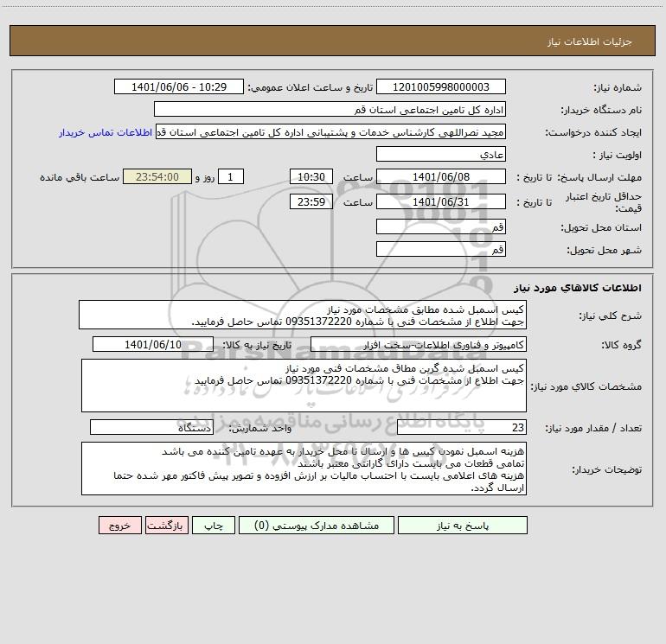This screenshot has width=666, height=644.
Task: Click the validity time field 23:59
Action: (x=311, y=201)
